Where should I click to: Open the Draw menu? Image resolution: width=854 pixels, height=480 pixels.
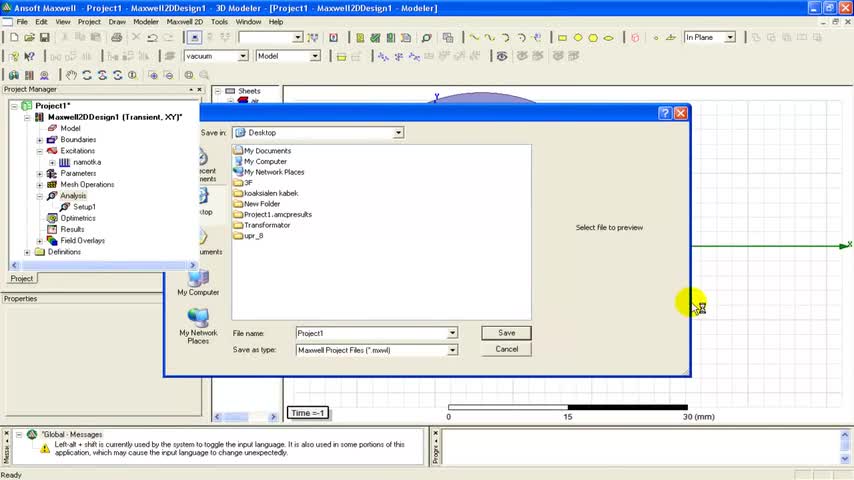point(117,22)
